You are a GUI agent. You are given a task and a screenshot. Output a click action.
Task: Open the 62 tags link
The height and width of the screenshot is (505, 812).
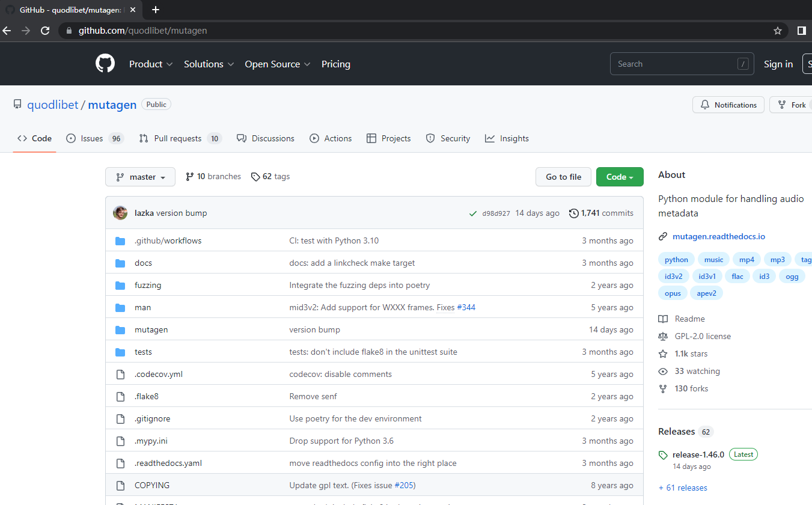click(270, 177)
